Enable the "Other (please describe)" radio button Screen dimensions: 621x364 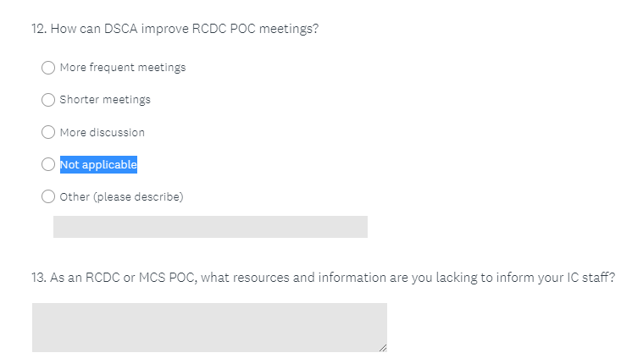pyautogui.click(x=48, y=197)
